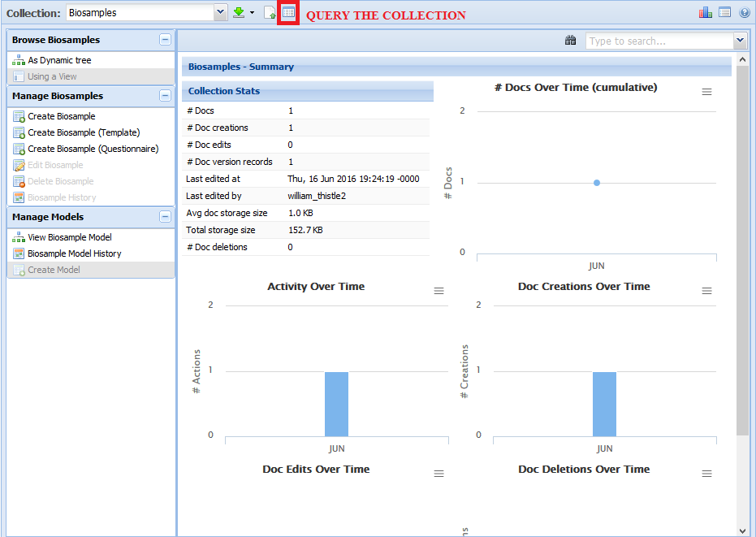
Task: Open Docs Over Time chart menu
Action: click(706, 92)
